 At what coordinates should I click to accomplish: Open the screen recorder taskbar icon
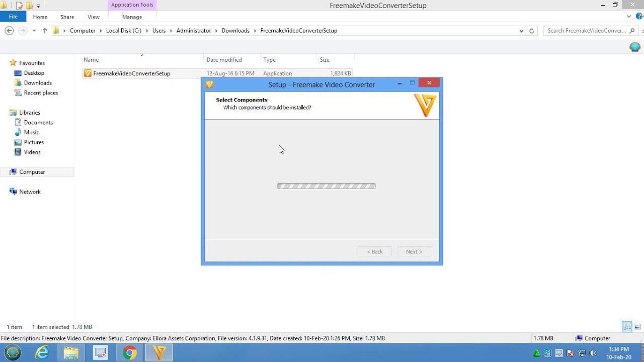100,352
